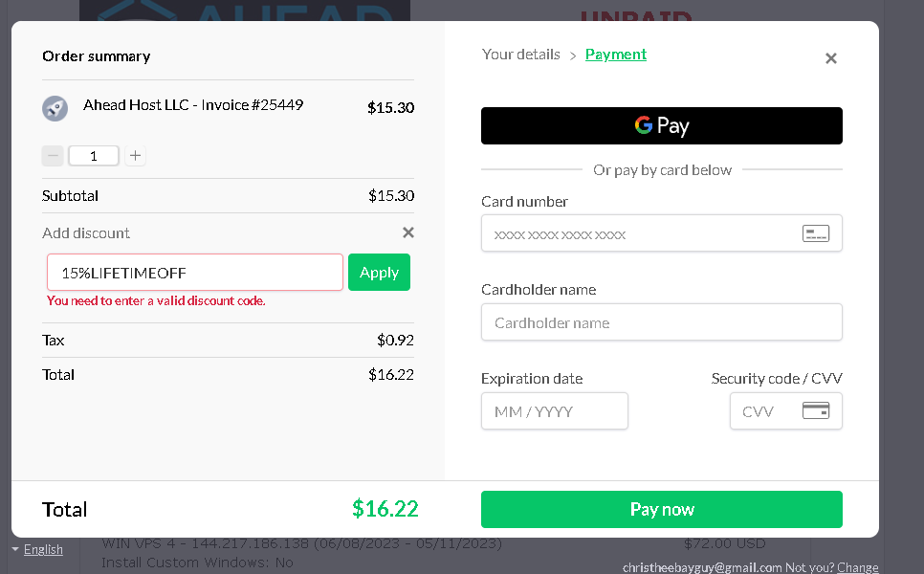The height and width of the screenshot is (574, 924).
Task: Apply the entered discount code
Action: tap(379, 273)
